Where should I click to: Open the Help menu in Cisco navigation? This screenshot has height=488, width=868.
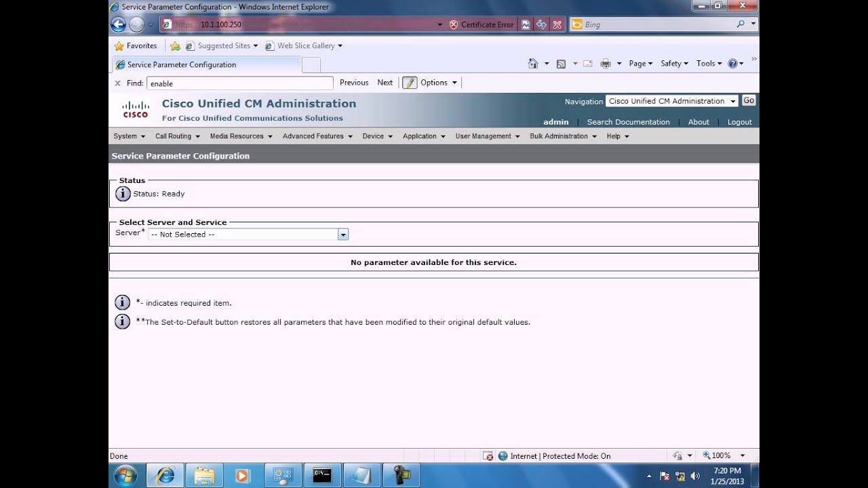click(x=617, y=136)
